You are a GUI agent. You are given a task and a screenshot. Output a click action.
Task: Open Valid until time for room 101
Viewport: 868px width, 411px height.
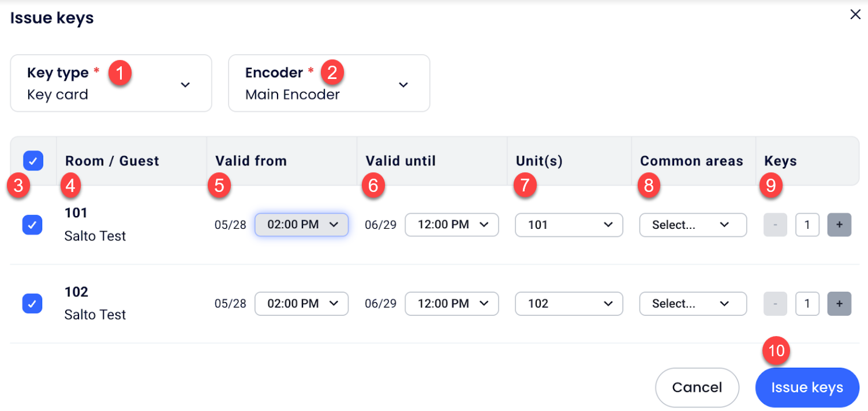point(451,225)
